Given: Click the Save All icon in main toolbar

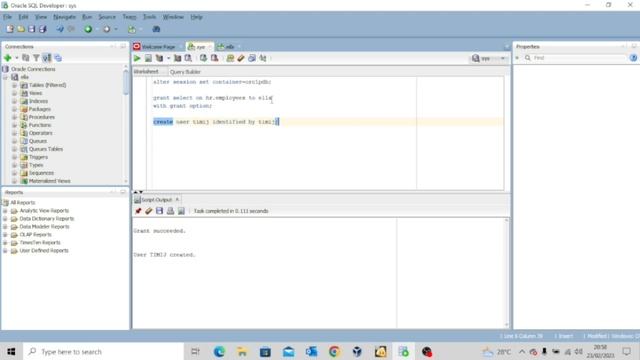Looking at the screenshot, I should click(42, 29).
